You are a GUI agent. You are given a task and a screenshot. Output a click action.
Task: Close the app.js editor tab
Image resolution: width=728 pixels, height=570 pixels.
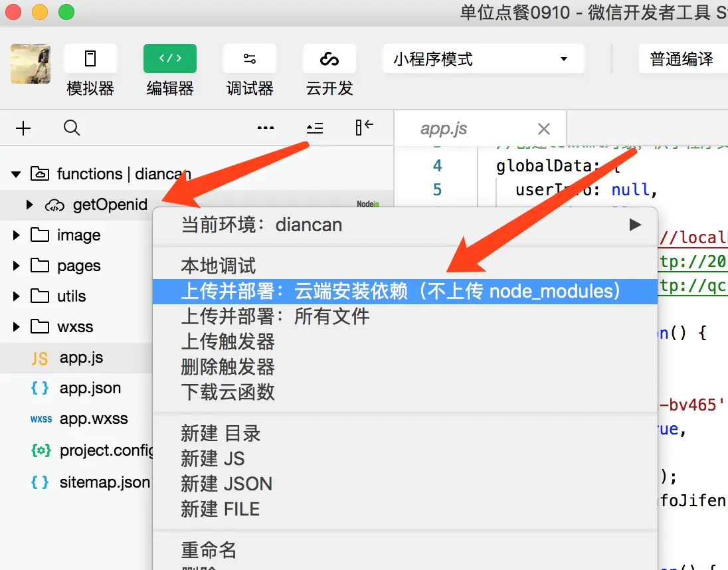point(544,129)
